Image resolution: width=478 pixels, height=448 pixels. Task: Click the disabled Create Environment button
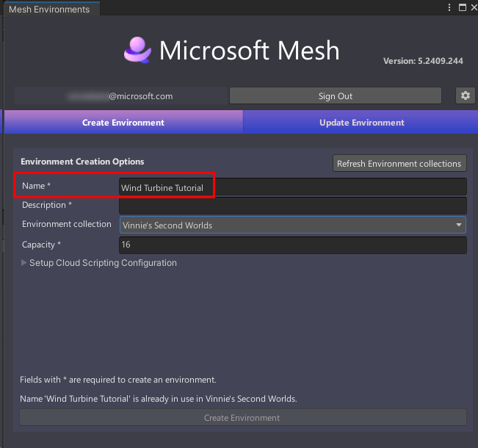243,417
